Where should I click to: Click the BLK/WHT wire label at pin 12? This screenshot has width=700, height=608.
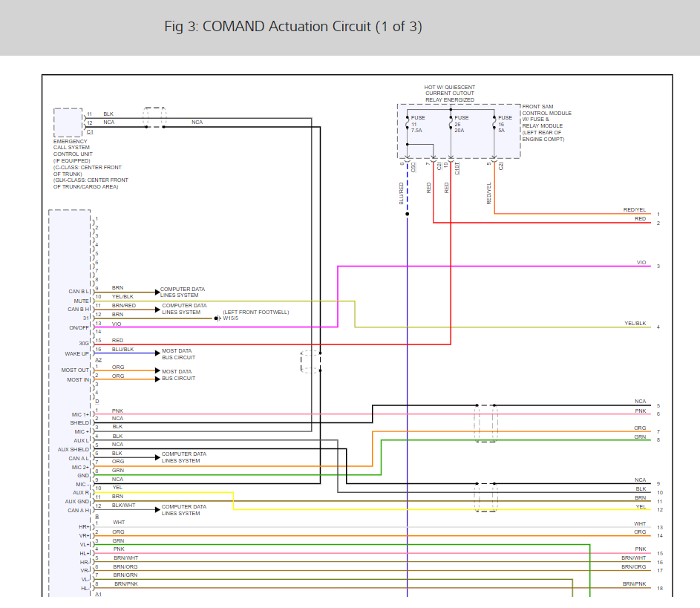pyautogui.click(x=123, y=506)
